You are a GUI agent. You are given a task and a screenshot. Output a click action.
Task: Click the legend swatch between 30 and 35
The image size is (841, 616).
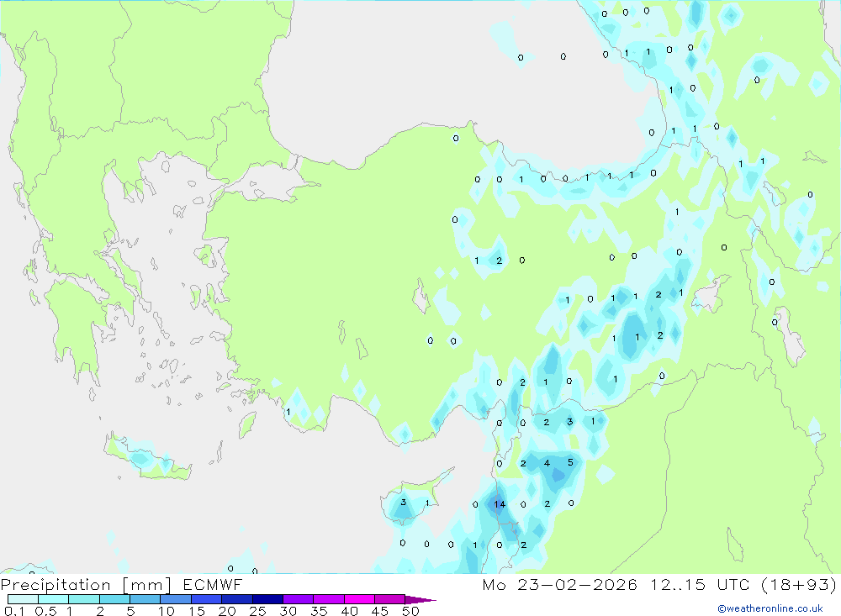click(x=298, y=599)
